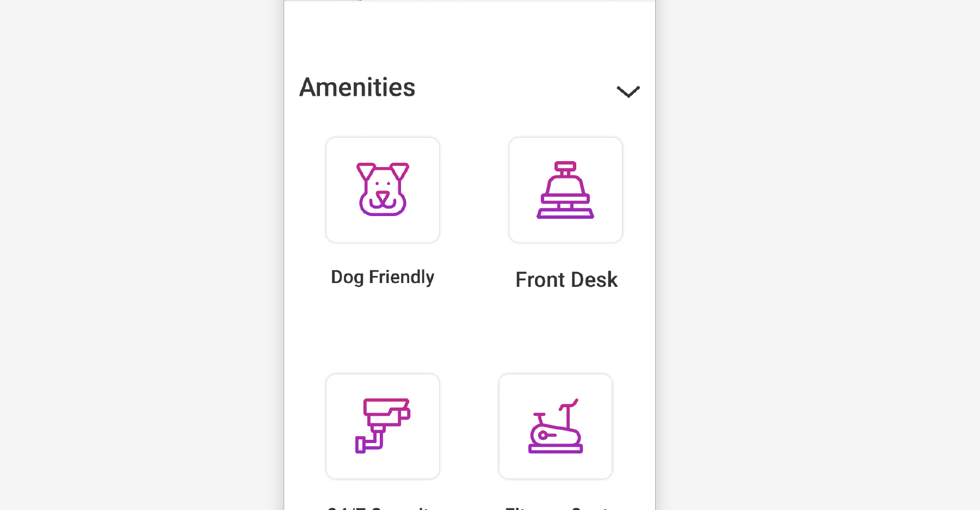Select the Front Desk label
Viewport: 980px width, 510px height.
click(566, 280)
